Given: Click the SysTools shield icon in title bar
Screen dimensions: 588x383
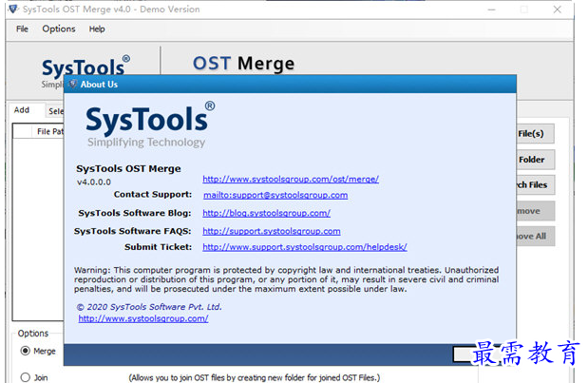Looking at the screenshot, I should tap(13, 9).
